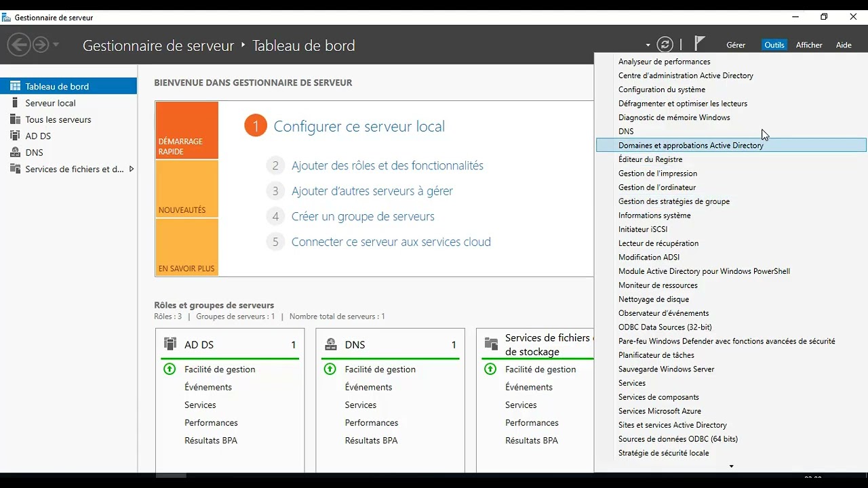This screenshot has height=488, width=868.
Task: Choose Modification ADSI entry
Action: [x=731, y=258]
